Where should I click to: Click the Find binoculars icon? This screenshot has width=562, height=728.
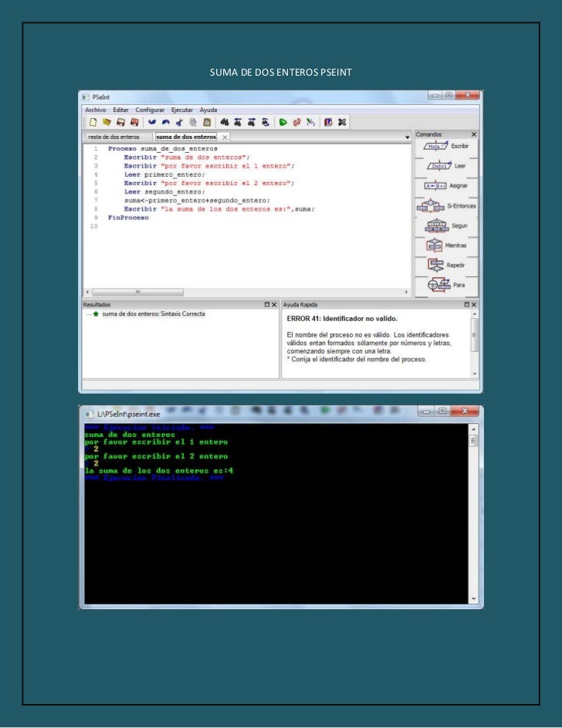(x=225, y=122)
